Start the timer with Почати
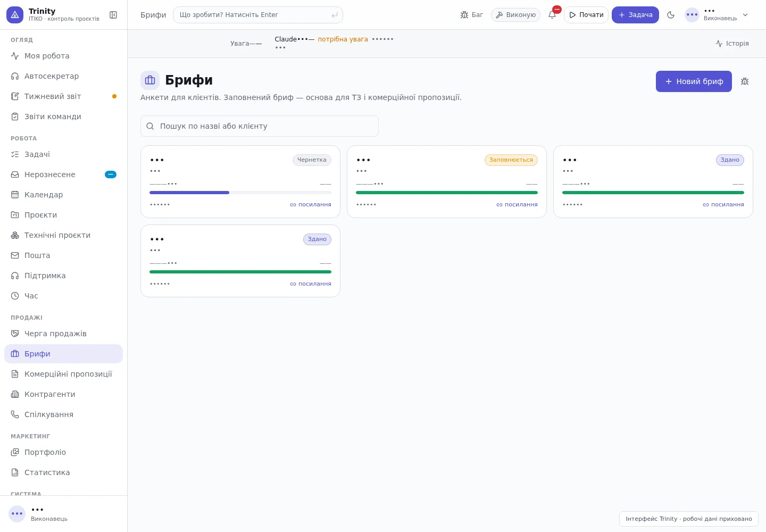Image resolution: width=766 pixels, height=532 pixels. click(586, 15)
